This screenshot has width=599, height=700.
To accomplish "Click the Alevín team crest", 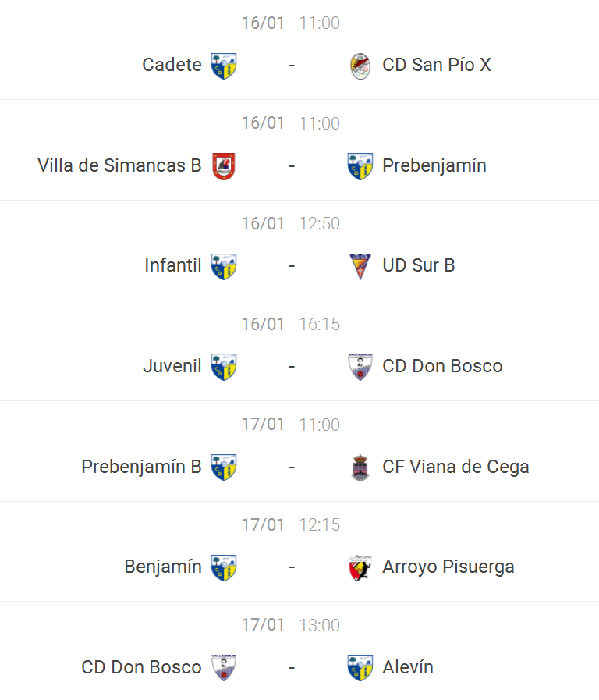I will (x=360, y=668).
